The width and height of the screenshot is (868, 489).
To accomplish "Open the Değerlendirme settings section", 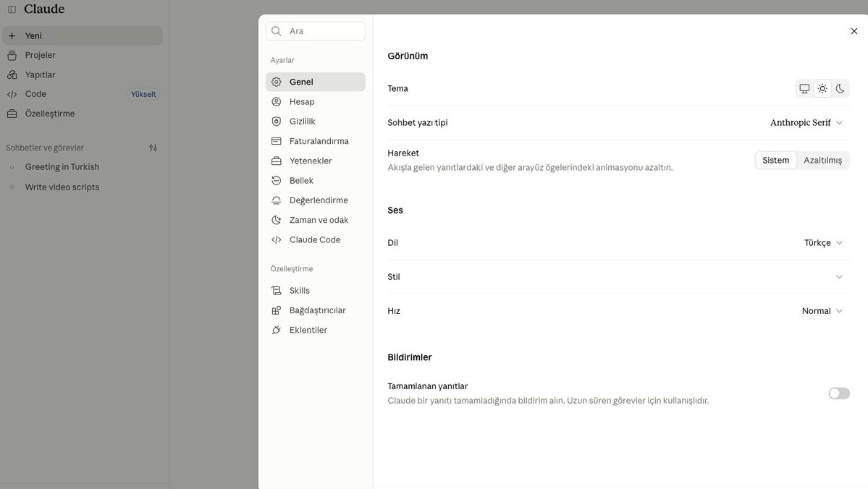I will click(x=316, y=200).
